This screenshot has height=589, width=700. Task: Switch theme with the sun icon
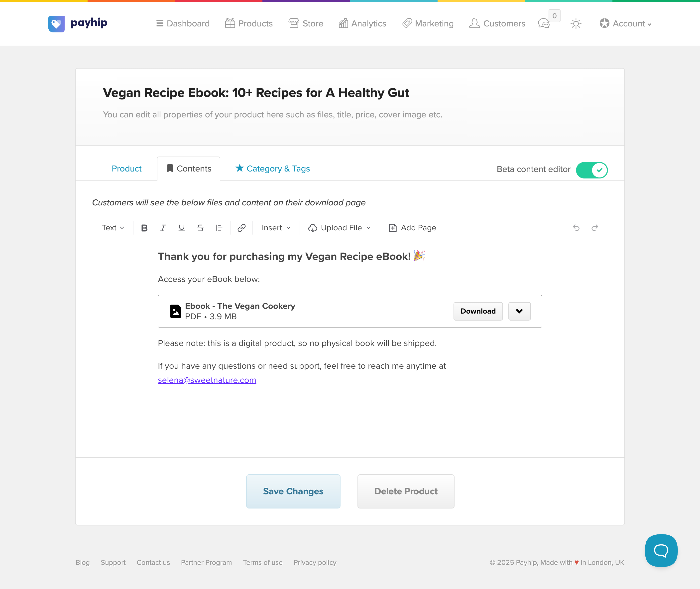(576, 24)
